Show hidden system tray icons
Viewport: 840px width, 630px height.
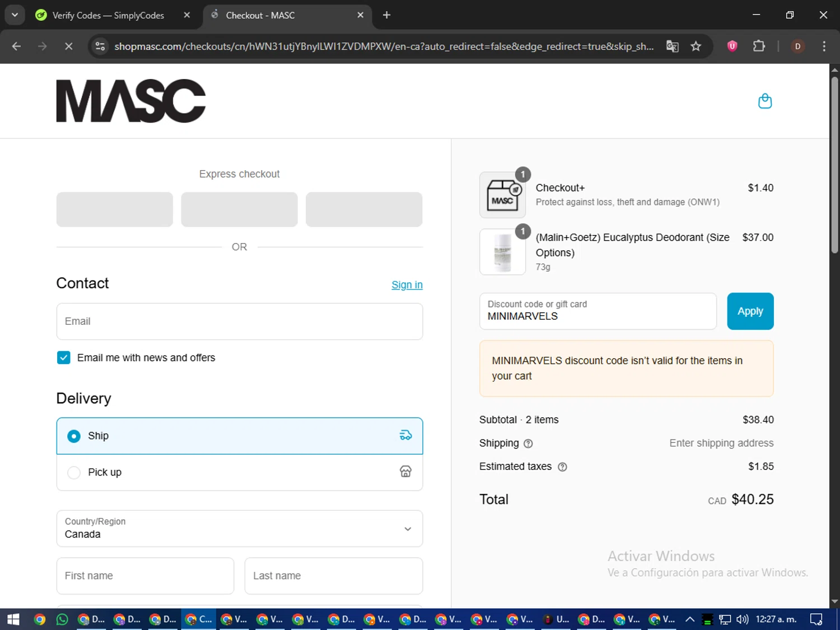(690, 619)
